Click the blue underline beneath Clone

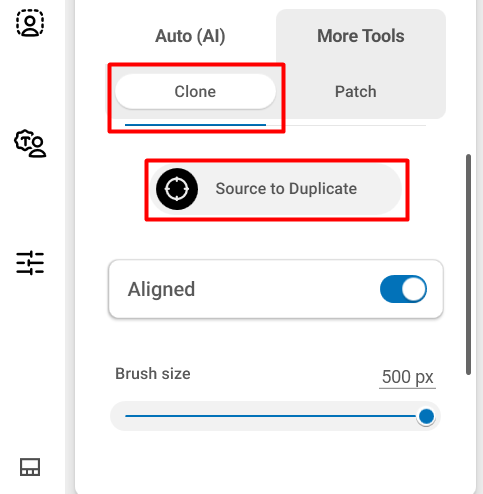(195, 125)
